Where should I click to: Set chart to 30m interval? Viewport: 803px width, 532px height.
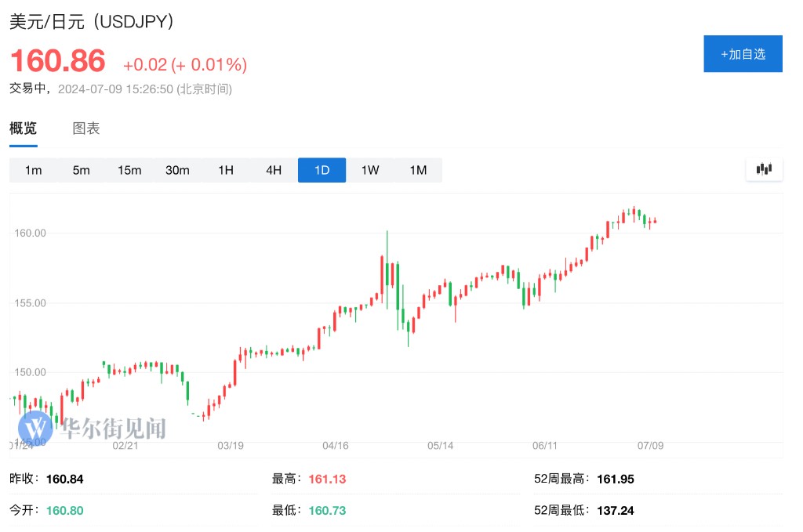click(x=177, y=170)
